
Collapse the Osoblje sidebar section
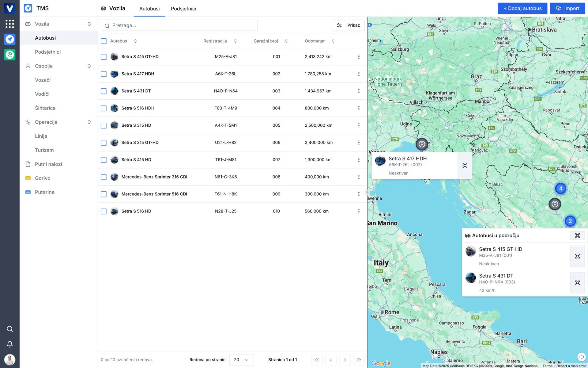(x=89, y=66)
